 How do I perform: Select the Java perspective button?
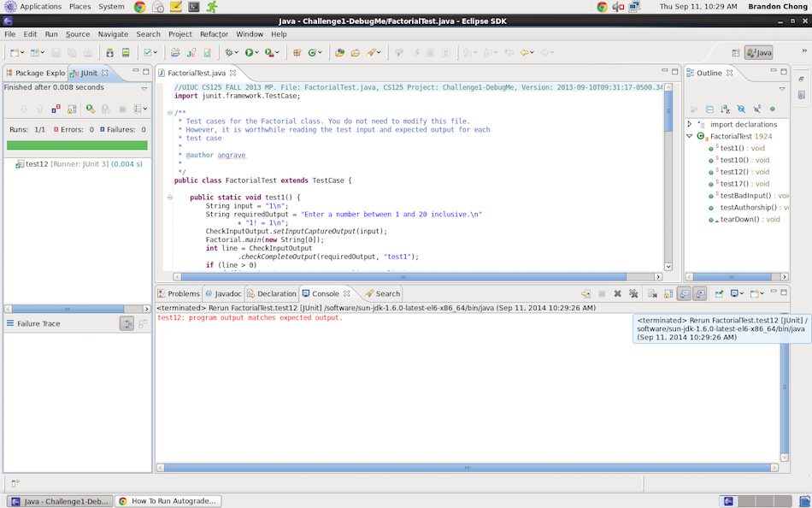[x=759, y=53]
